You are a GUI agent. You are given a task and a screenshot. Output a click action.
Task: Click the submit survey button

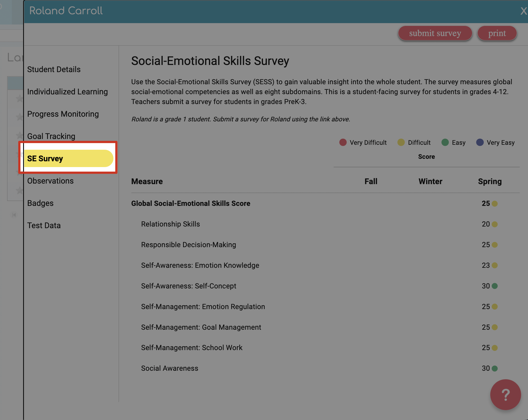[x=435, y=33]
